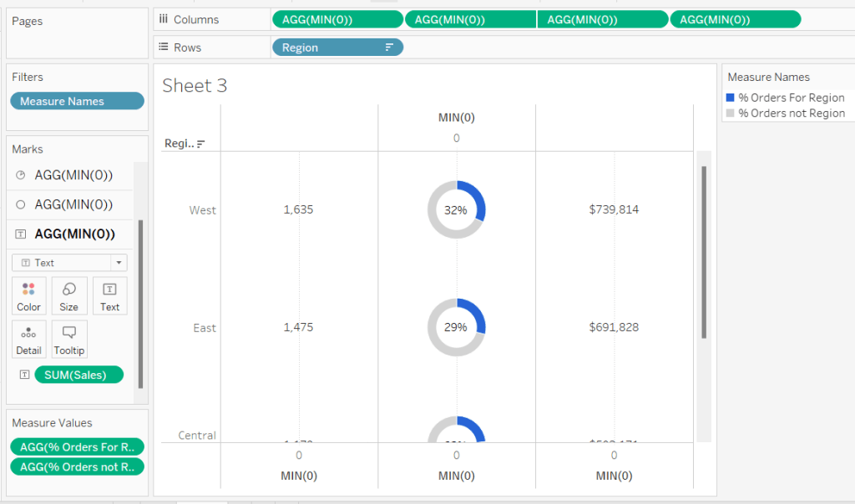Click the AGG(% Orders For R.. measure value pill

click(x=77, y=446)
